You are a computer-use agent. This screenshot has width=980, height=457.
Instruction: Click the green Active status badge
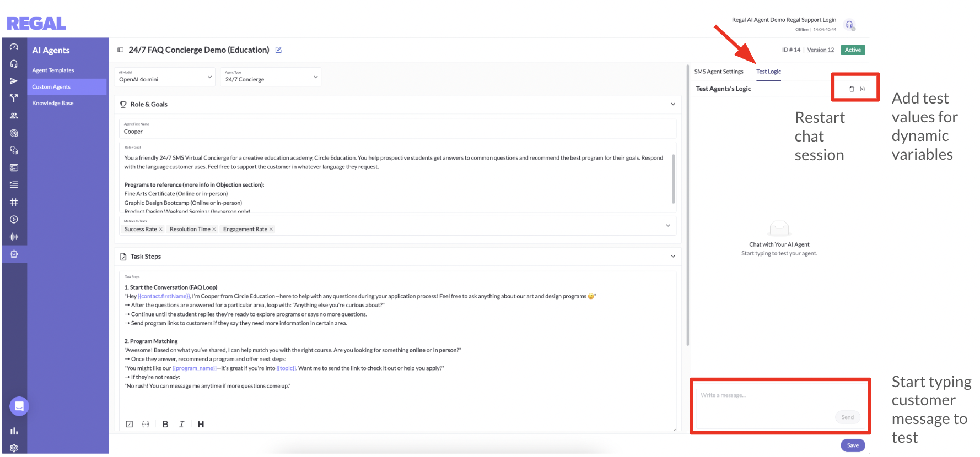click(x=853, y=50)
